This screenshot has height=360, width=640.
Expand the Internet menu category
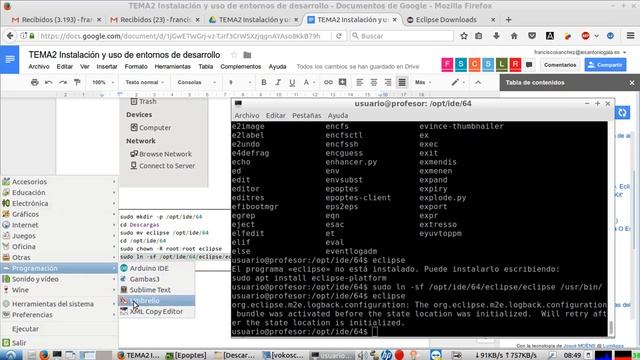point(59,225)
